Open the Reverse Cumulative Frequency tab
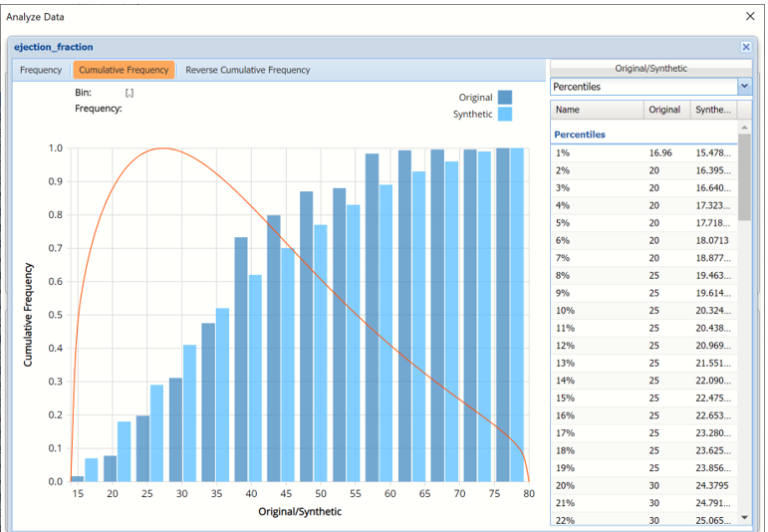This screenshot has width=768, height=532. point(248,70)
